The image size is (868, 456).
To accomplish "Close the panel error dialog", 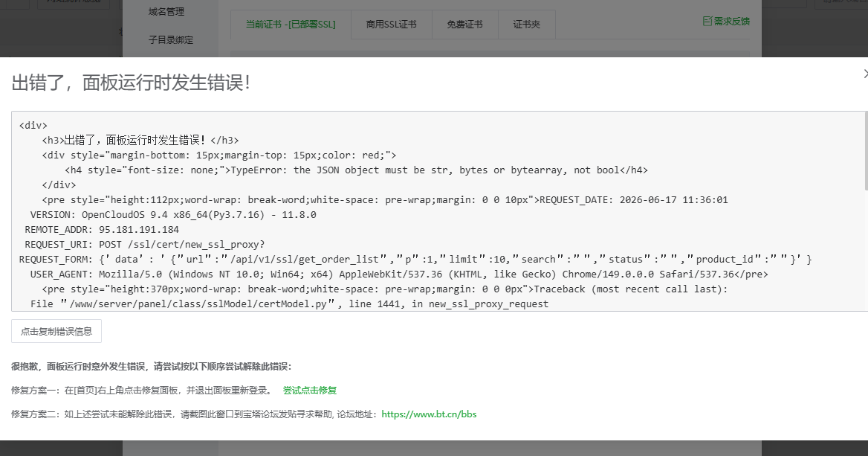I will (x=865, y=74).
